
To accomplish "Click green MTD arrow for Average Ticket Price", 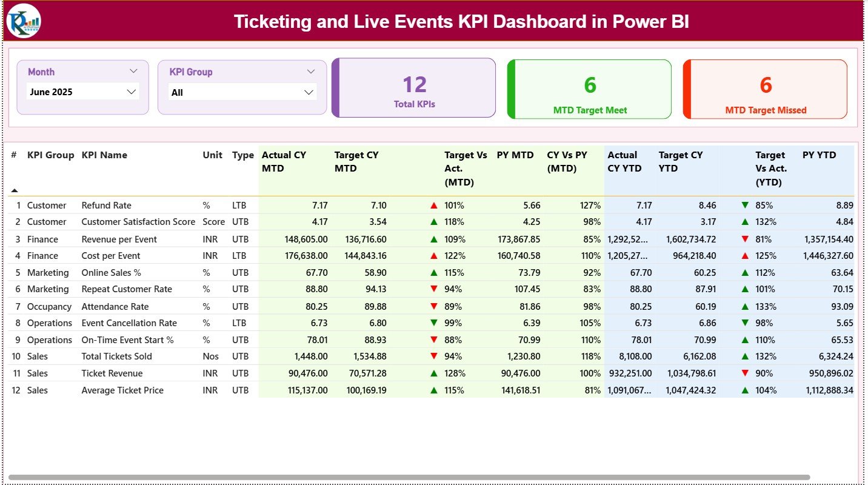I will tap(433, 390).
